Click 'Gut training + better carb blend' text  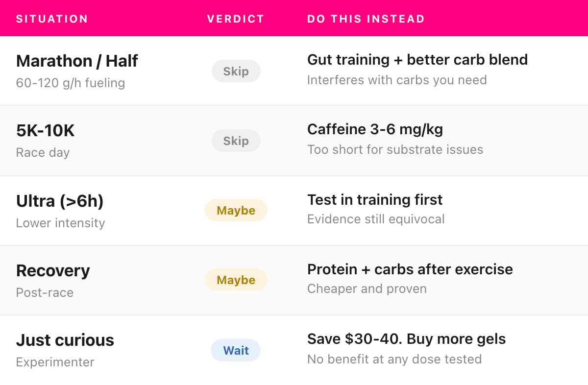pos(417,60)
